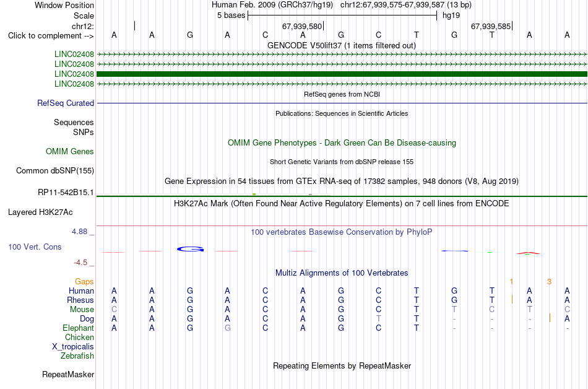
Task: Open Publications: Sequences in Scientific Articles title
Action: [x=342, y=113]
